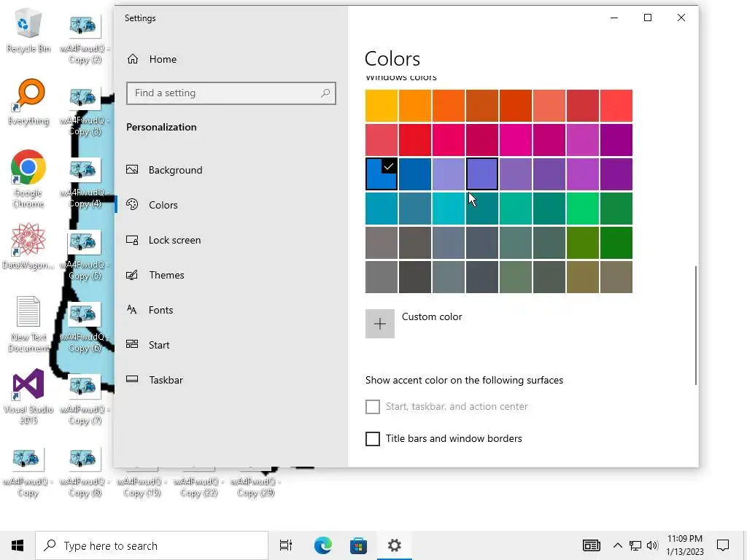Open the notification action center
This screenshot has width=747, height=560.
[723, 545]
